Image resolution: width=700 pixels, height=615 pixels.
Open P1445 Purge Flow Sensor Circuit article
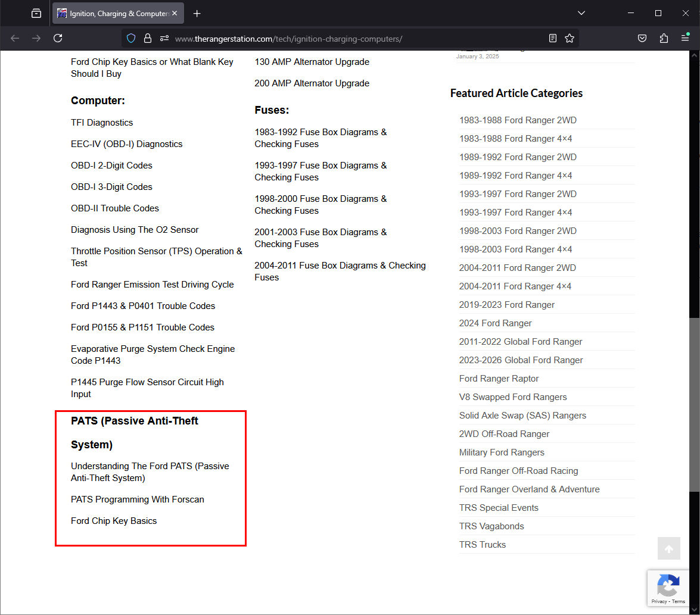147,388
